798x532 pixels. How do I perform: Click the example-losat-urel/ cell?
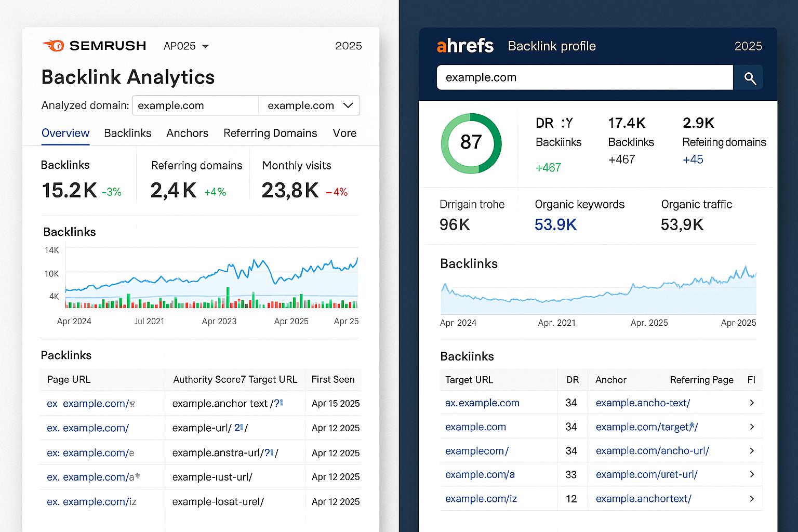pyautogui.click(x=218, y=502)
